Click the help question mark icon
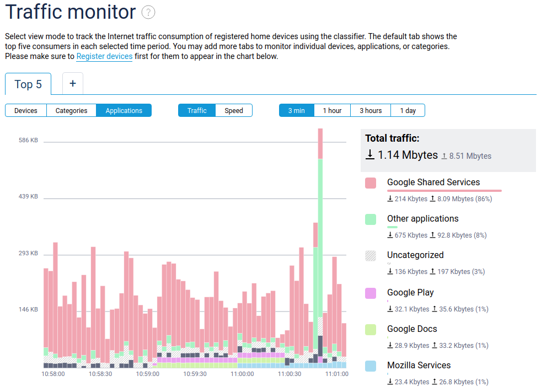The width and height of the screenshot is (541, 392). click(x=148, y=12)
